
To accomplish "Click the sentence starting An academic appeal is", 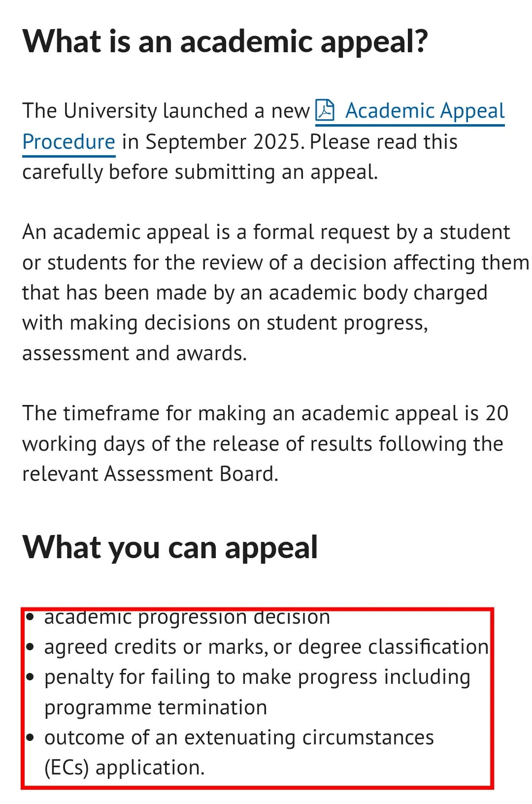I will click(x=275, y=293).
